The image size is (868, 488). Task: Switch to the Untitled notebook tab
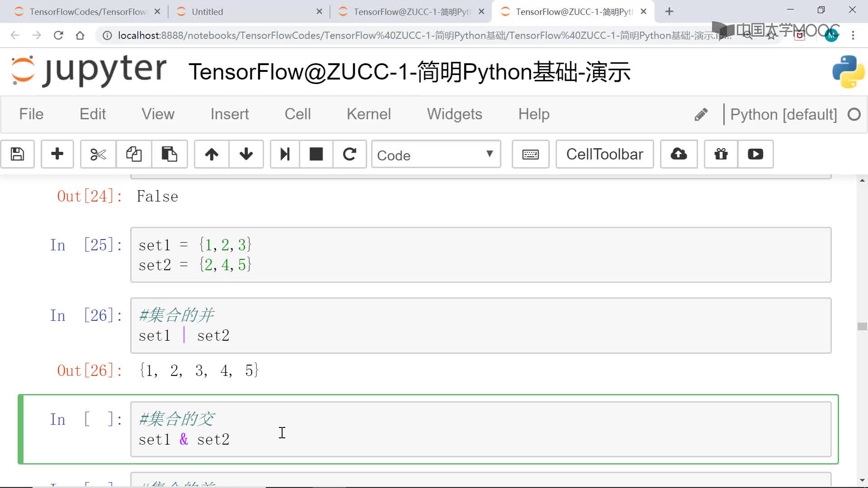point(208,12)
